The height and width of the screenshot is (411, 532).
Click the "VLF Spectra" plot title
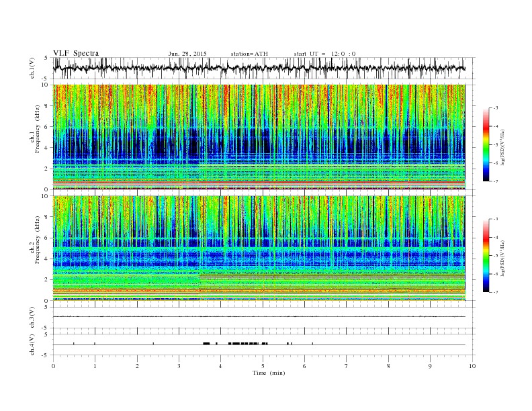[x=76, y=53]
